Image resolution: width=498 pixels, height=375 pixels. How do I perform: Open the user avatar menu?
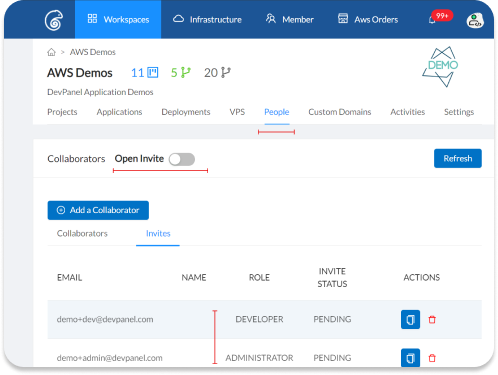coord(475,21)
